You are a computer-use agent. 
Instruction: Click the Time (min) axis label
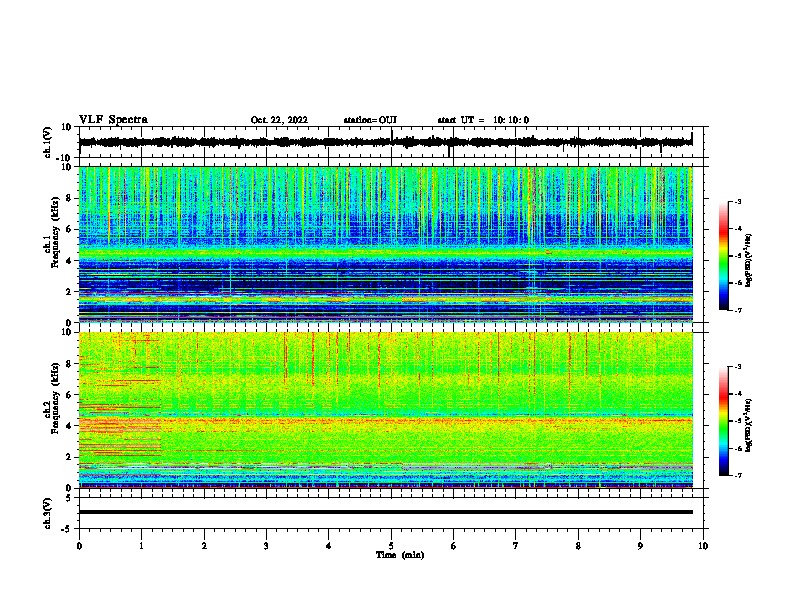(x=400, y=555)
